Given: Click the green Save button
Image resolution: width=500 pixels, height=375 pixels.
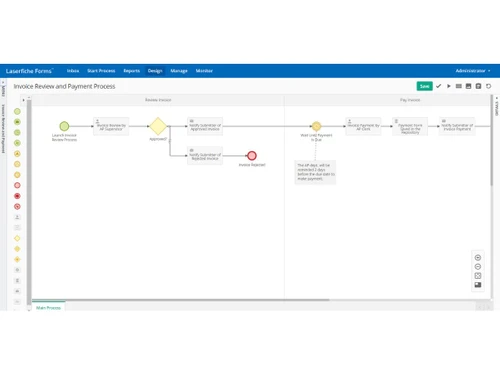Looking at the screenshot, I should coord(424,86).
